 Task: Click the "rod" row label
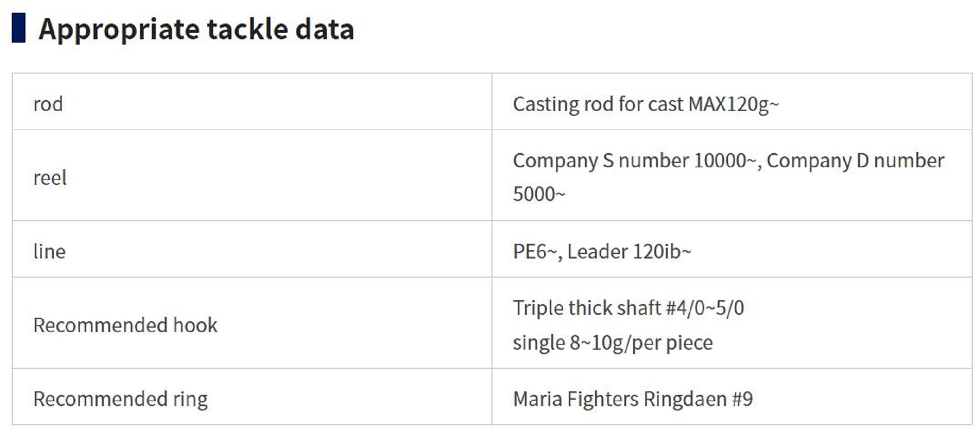(48, 104)
